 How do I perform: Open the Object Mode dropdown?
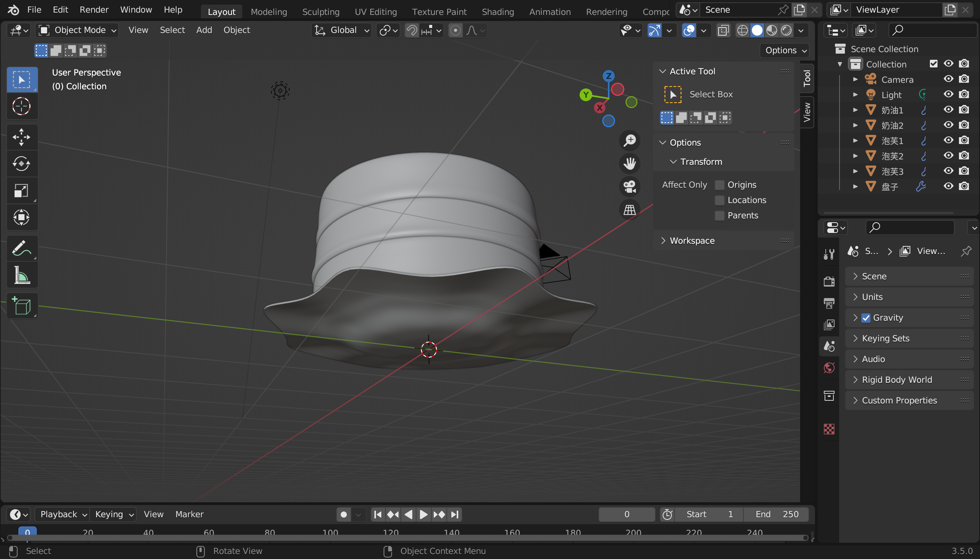(x=77, y=30)
